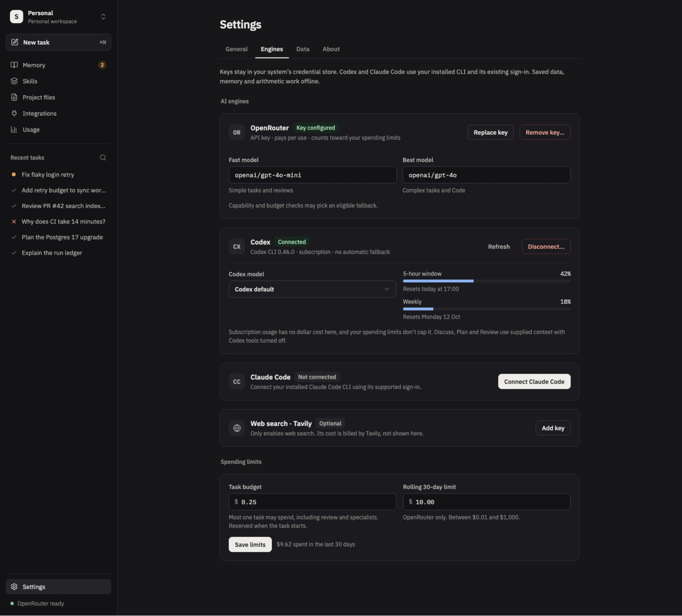Screen dimensions: 682x616
Task: Open the Integrations plug icon
Action: [x=14, y=113]
